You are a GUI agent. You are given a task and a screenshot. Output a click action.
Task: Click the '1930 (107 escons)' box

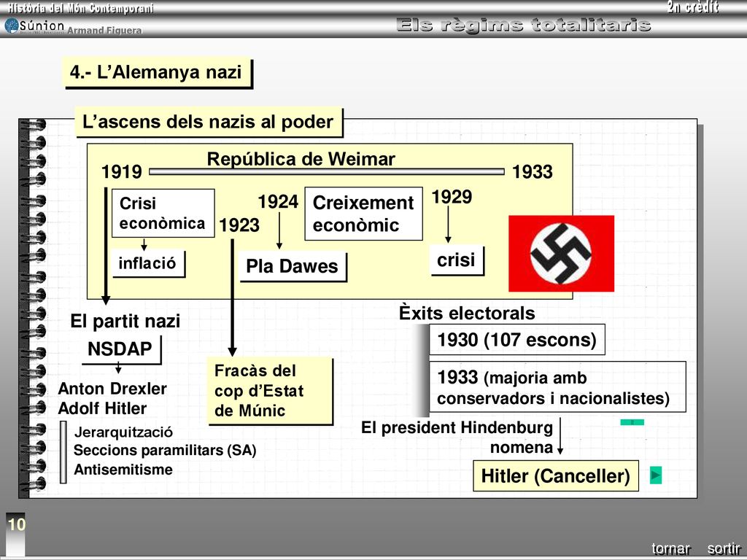coord(517,340)
